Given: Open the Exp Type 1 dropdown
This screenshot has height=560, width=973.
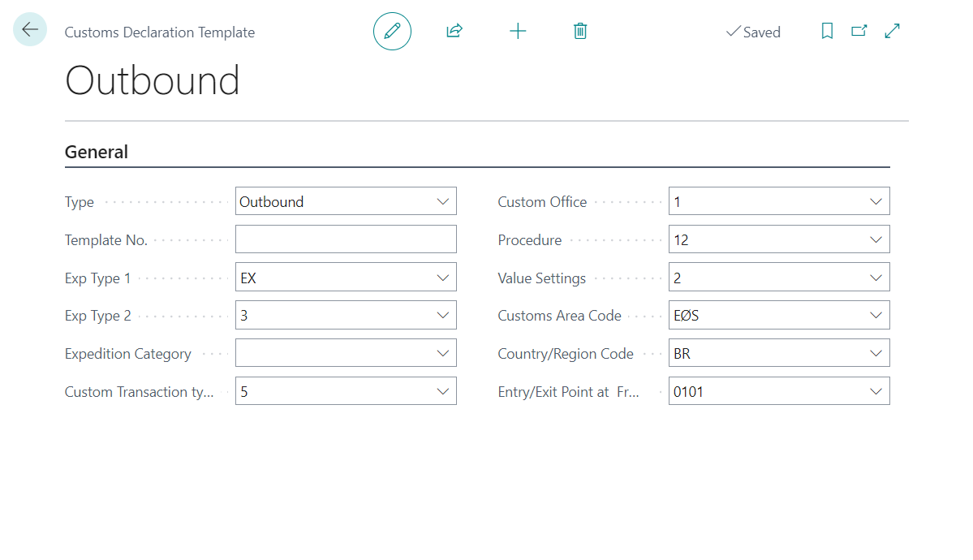Looking at the screenshot, I should (x=443, y=278).
